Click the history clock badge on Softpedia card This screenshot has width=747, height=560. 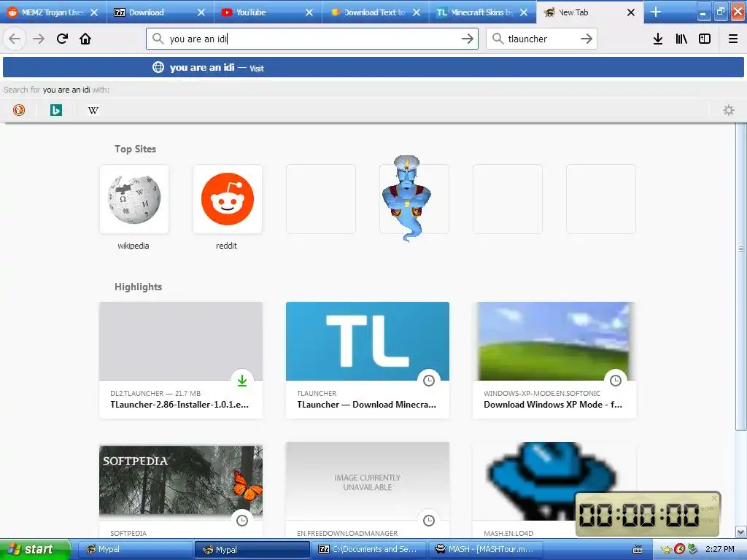click(242, 521)
